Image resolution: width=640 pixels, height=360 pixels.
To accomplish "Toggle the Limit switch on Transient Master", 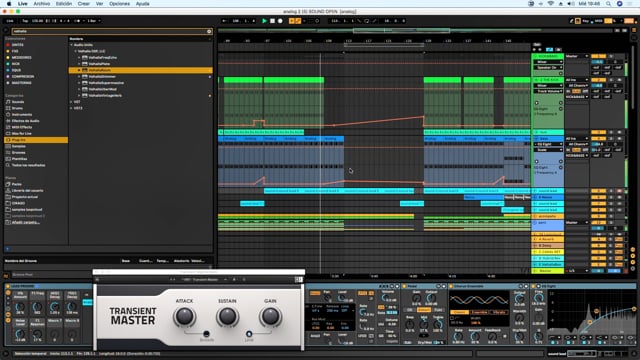I will coord(249,334).
